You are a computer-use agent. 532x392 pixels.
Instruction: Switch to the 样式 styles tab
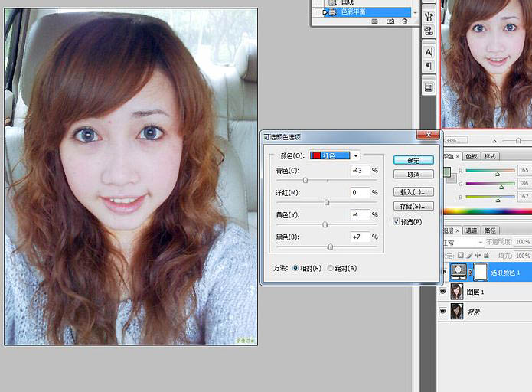coord(490,156)
